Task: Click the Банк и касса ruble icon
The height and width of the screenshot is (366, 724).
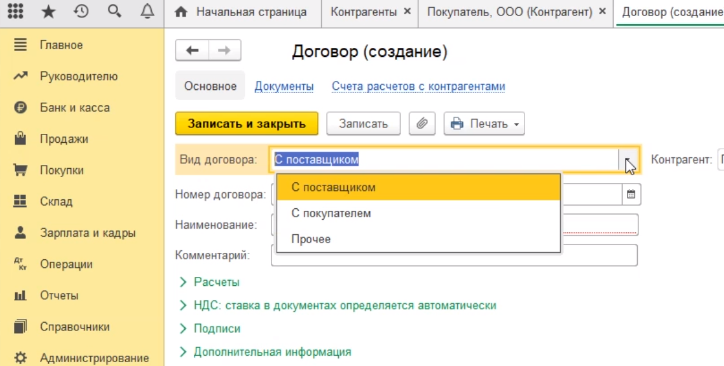Action: [20, 108]
